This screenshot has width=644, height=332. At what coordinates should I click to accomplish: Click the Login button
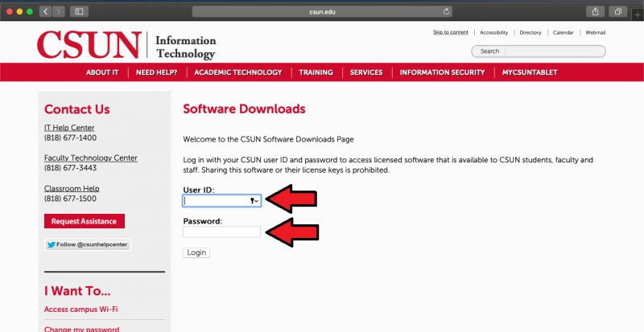(196, 252)
